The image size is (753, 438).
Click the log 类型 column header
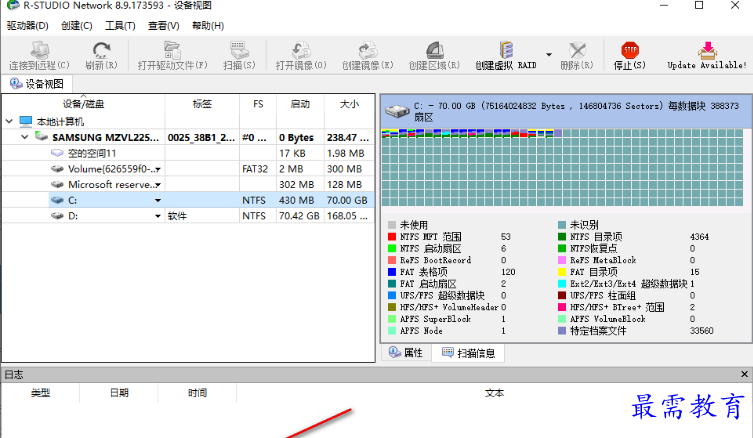(x=41, y=393)
